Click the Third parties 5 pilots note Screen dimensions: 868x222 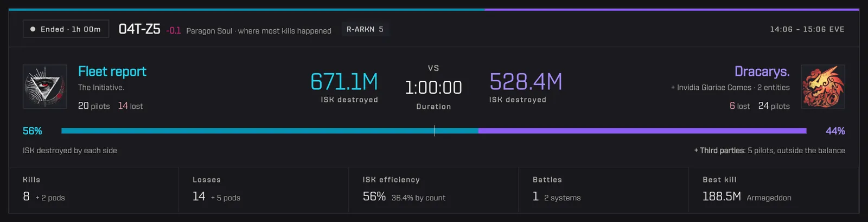(x=770, y=151)
